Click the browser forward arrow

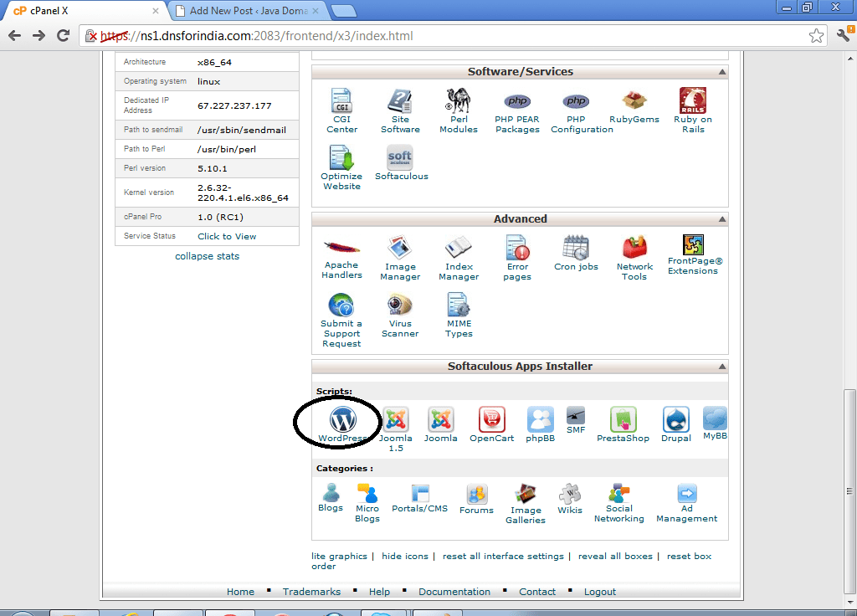coord(38,35)
